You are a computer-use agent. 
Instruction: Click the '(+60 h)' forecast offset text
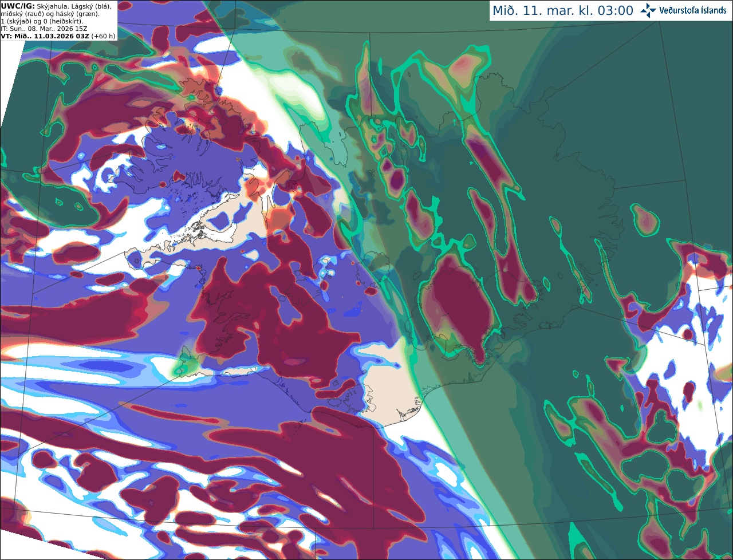pyautogui.click(x=103, y=36)
